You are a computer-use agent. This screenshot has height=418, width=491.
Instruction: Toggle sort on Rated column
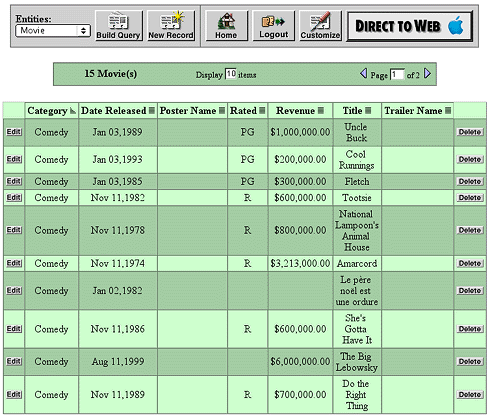pyautogui.click(x=262, y=111)
